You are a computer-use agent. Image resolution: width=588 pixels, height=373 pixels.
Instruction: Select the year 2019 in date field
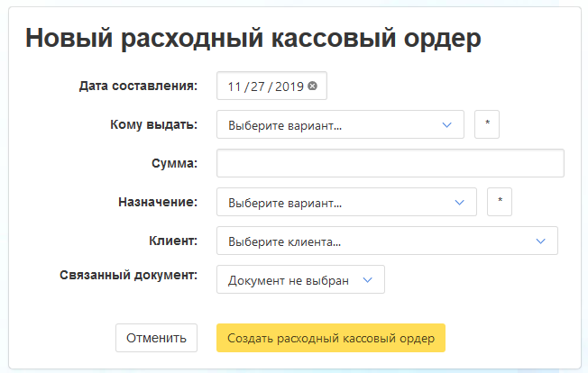(287, 86)
